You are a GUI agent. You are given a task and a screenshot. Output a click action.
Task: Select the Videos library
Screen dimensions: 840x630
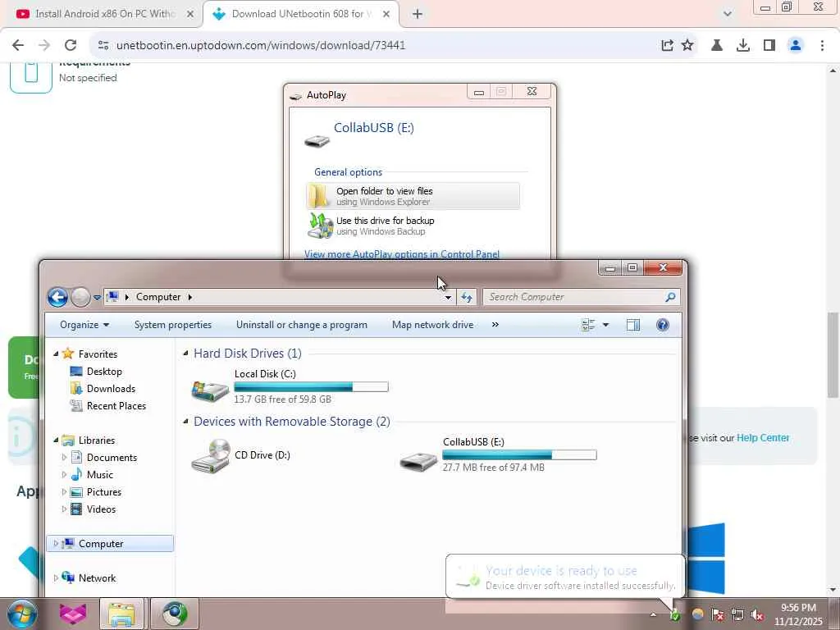tap(101, 509)
